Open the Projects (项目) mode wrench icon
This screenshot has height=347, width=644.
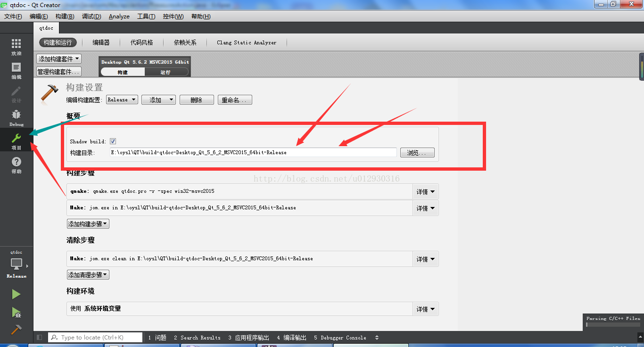17,138
